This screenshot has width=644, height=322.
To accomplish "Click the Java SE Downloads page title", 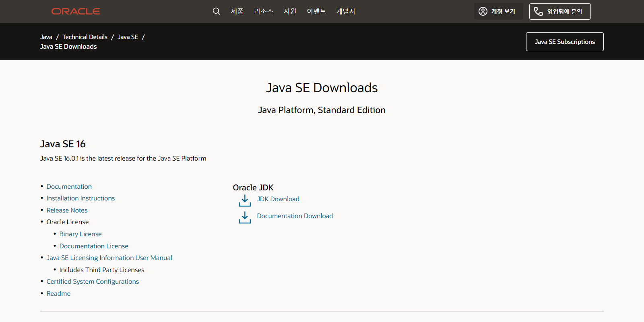I will [x=322, y=88].
